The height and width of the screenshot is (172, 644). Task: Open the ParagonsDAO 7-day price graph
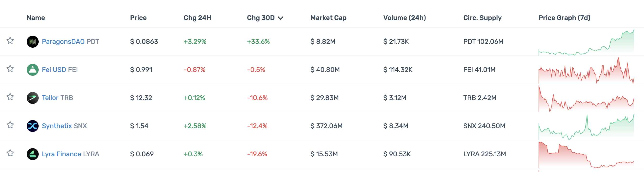pyautogui.click(x=586, y=42)
